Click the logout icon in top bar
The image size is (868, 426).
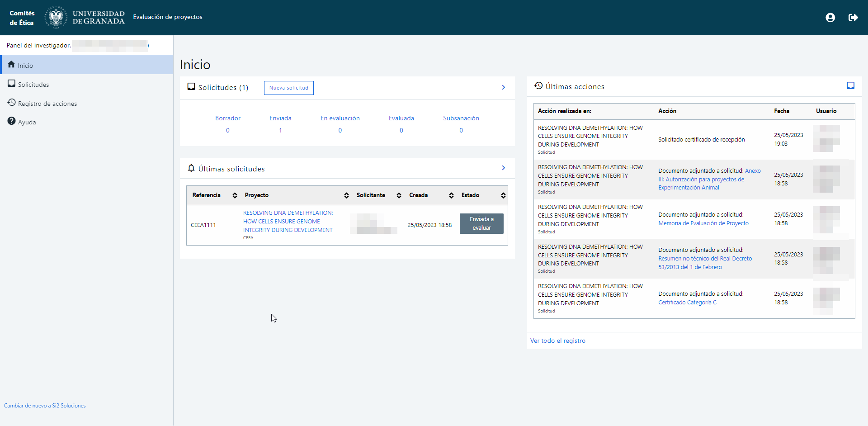(853, 18)
